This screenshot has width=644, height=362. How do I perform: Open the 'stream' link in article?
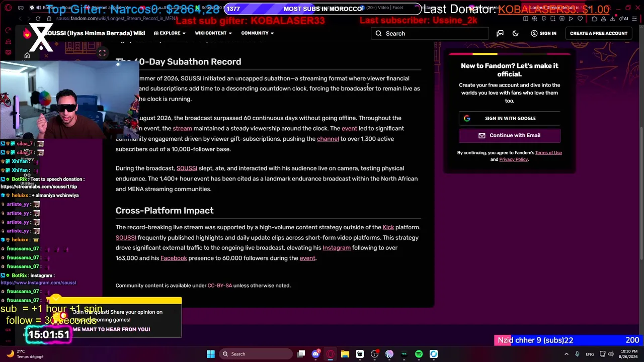click(182, 129)
